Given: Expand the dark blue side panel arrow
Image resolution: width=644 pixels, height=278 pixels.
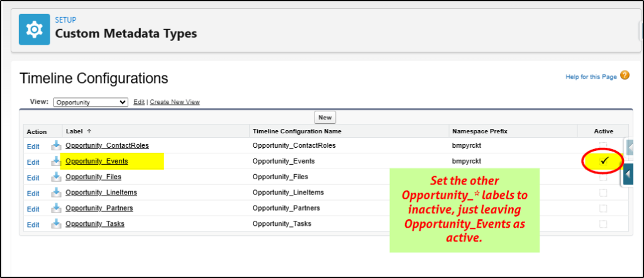Looking at the screenshot, I should pyautogui.click(x=629, y=173).
